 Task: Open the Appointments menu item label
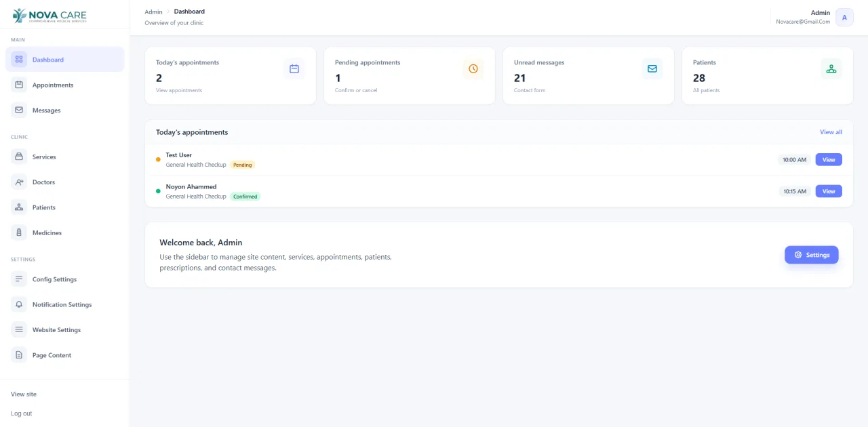[x=53, y=85]
